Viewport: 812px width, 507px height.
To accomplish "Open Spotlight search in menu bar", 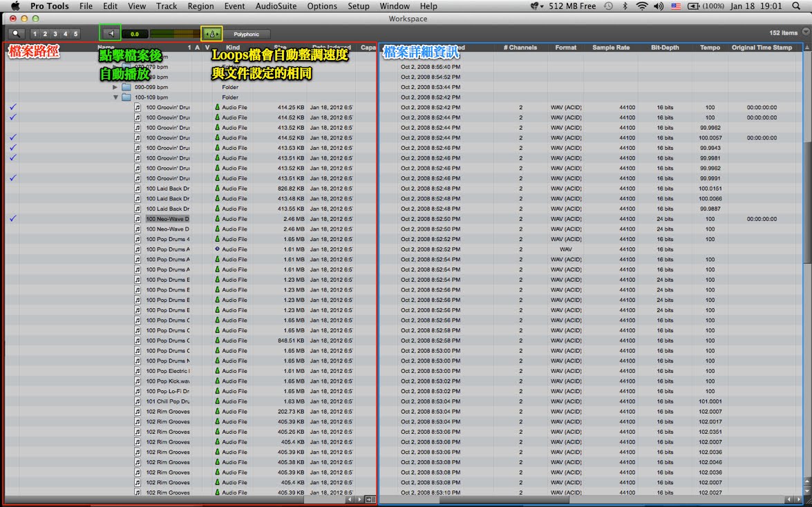I will [x=797, y=6].
